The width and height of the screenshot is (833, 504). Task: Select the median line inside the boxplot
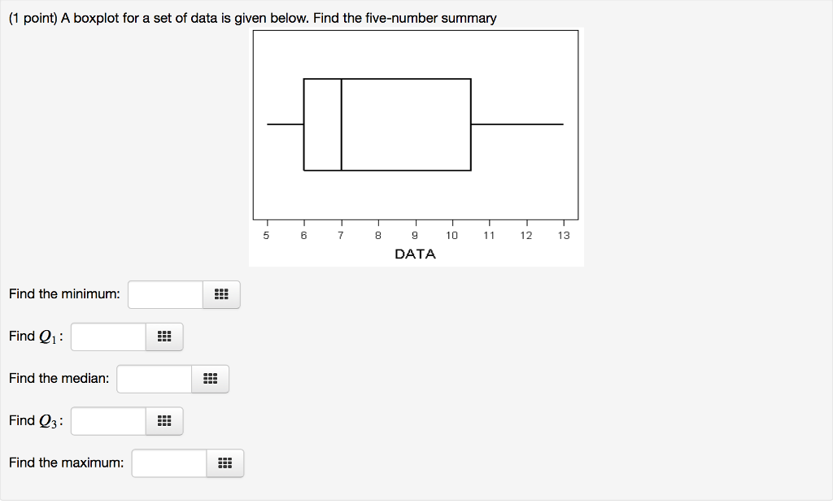[341, 124]
